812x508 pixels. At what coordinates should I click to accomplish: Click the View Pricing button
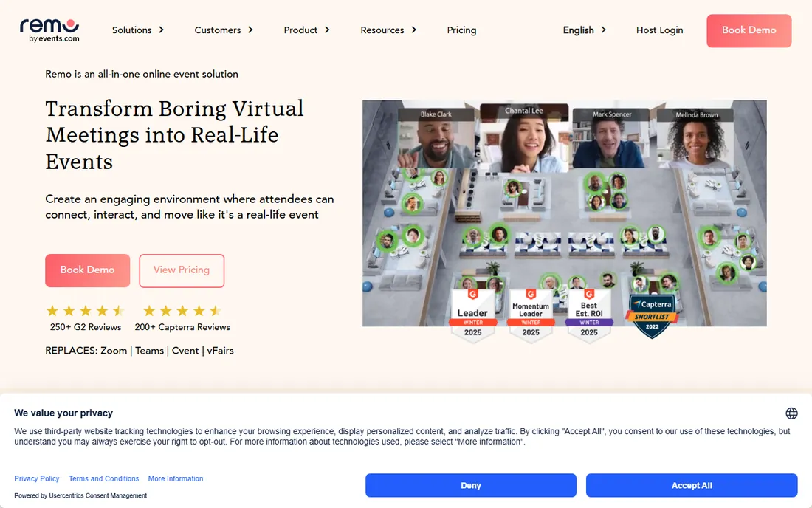click(x=182, y=270)
